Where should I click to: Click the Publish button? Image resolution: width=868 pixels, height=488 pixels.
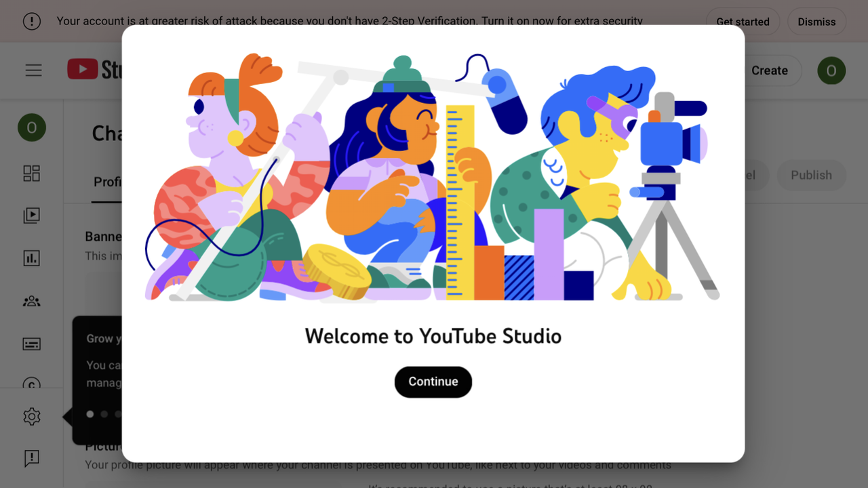(811, 175)
